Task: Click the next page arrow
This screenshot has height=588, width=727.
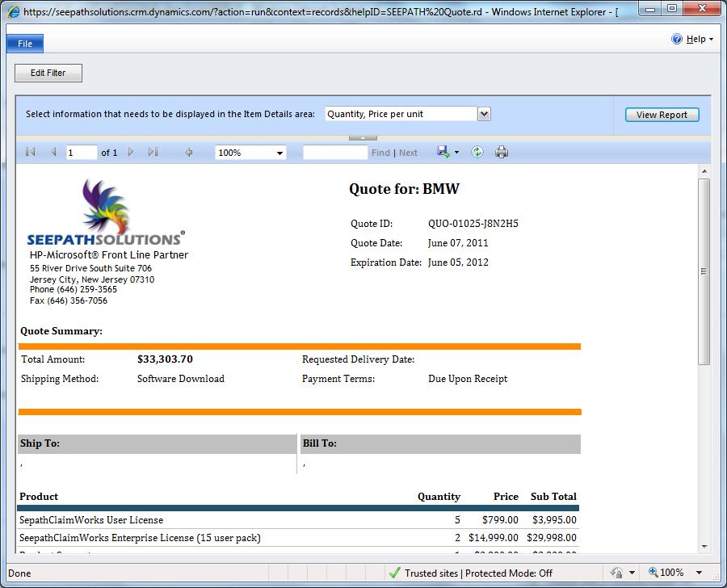Action: click(x=131, y=152)
